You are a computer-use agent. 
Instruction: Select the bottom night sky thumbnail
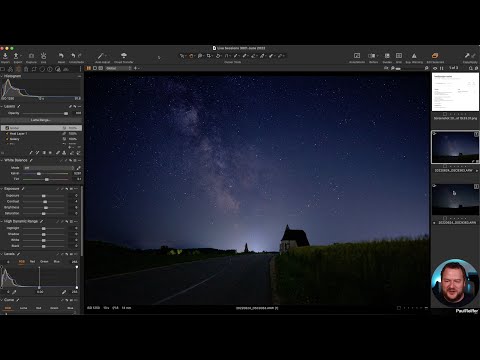pos(455,200)
